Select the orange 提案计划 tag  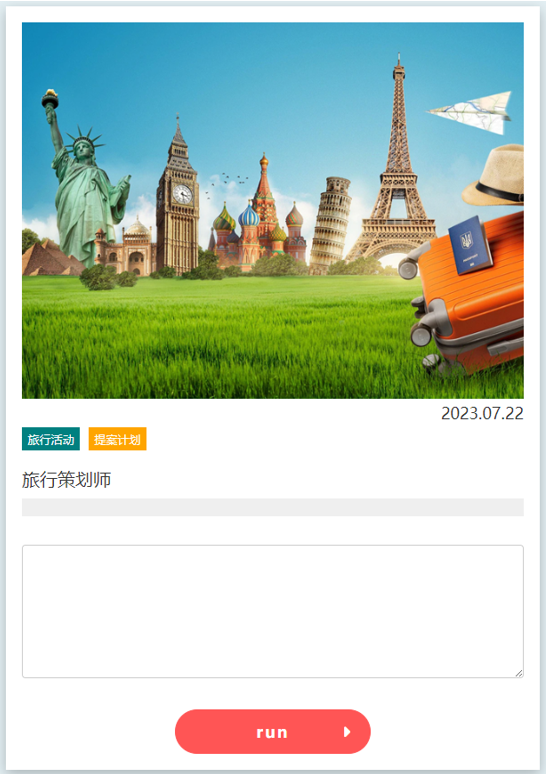coord(117,439)
